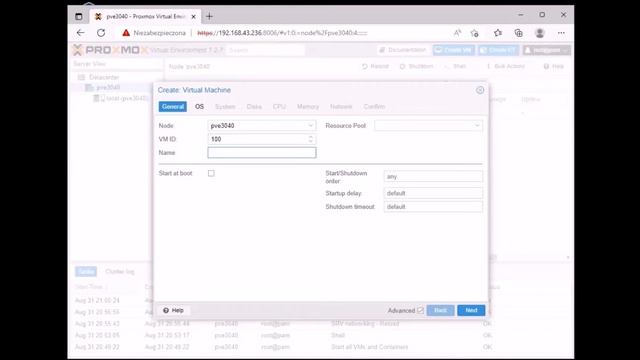Open the Documentation link
640x360 pixels.
click(402, 50)
